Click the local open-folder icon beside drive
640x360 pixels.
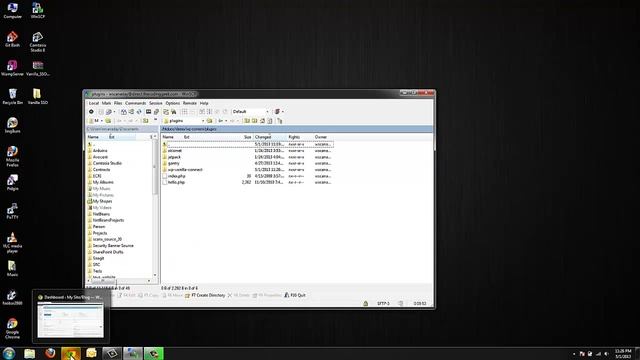coord(108,121)
